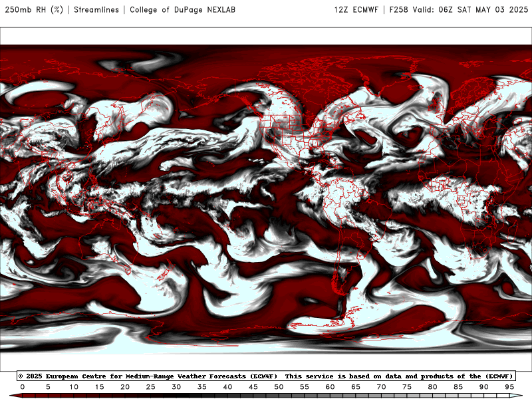
Task: Click the "65" value on color scale
Action: (x=356, y=387)
